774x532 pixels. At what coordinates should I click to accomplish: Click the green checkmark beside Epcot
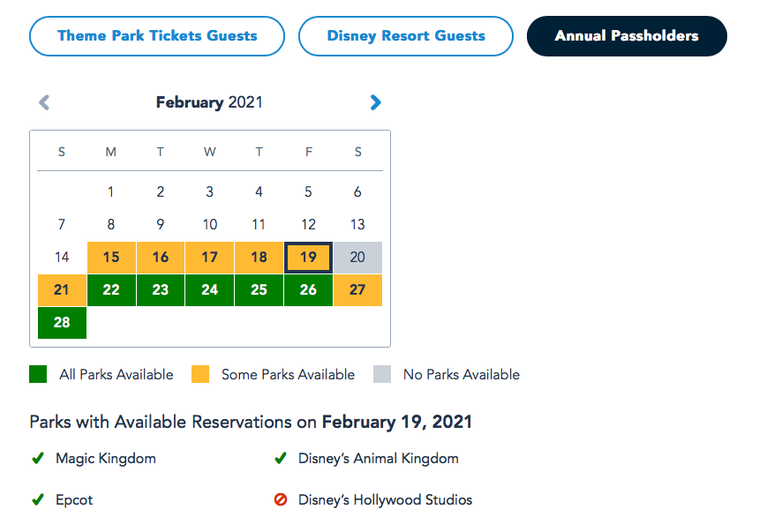point(38,500)
